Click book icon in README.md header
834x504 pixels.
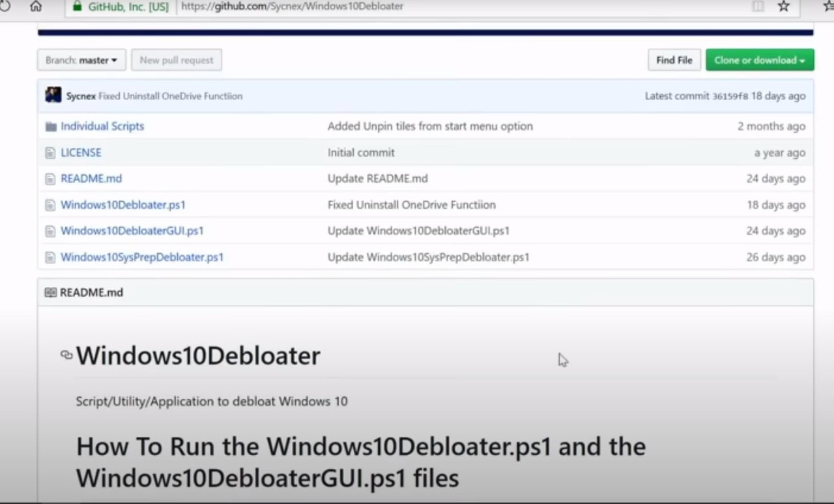coord(51,292)
